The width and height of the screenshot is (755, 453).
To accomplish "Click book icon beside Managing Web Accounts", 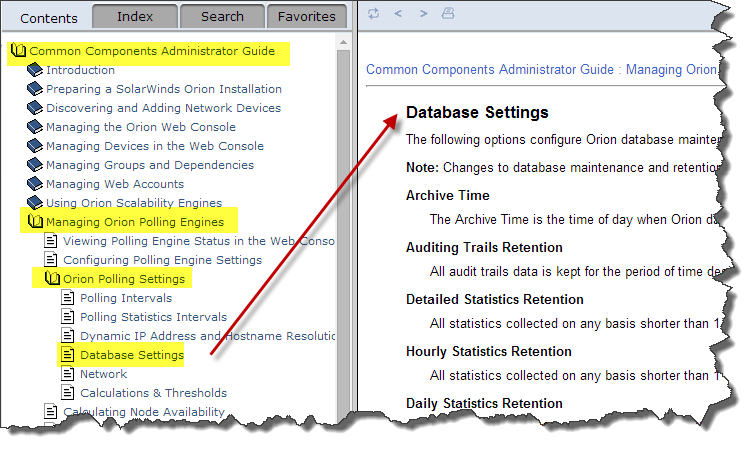I will (x=35, y=184).
